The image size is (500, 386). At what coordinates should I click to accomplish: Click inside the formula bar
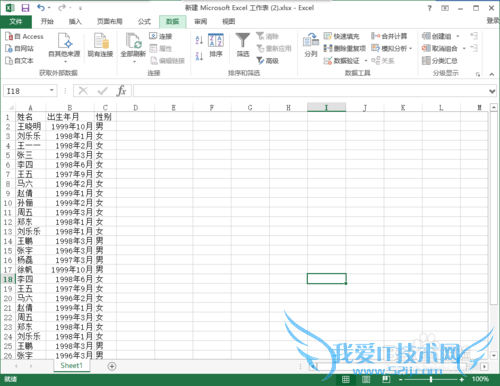(310, 91)
